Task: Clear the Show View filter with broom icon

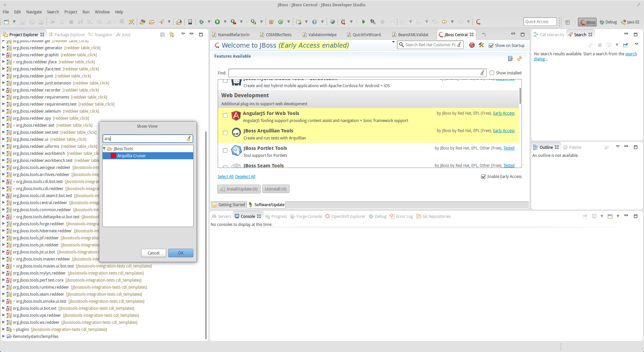Action: [x=189, y=138]
